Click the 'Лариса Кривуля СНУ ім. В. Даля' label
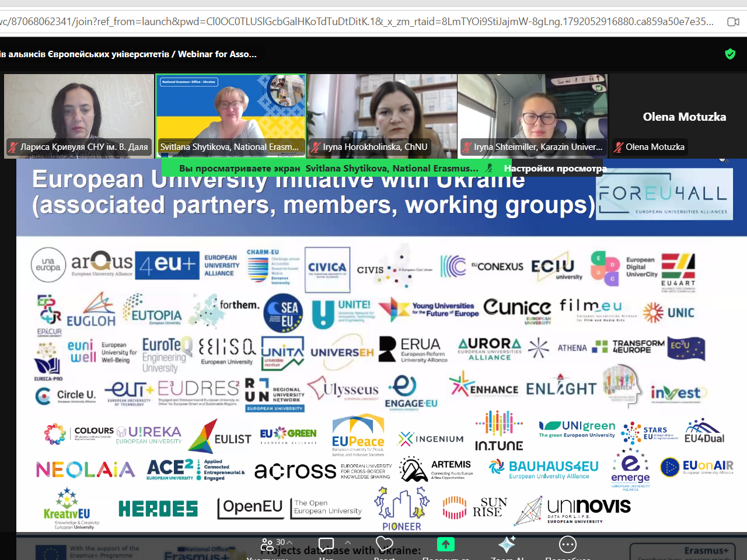The height and width of the screenshot is (560, 747). click(84, 147)
